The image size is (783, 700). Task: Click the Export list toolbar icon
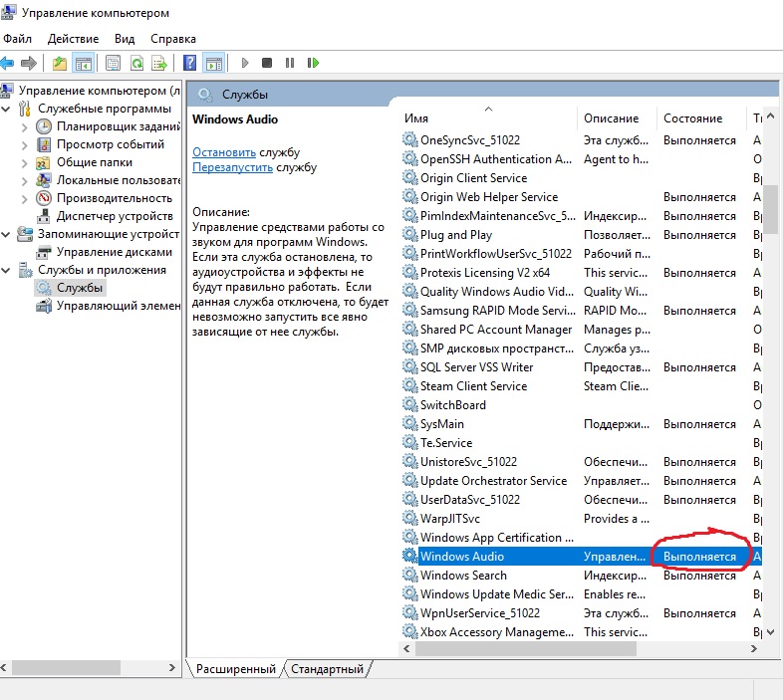[159, 63]
